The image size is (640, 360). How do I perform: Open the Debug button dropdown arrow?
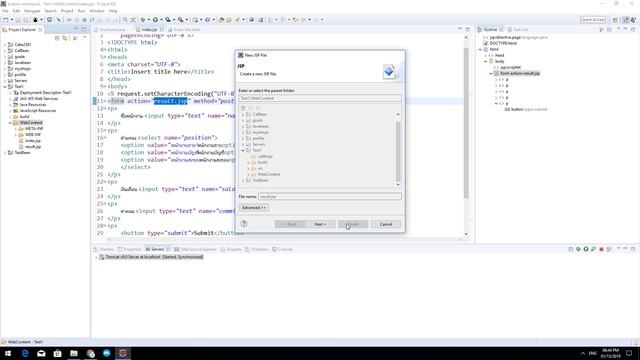click(148, 20)
